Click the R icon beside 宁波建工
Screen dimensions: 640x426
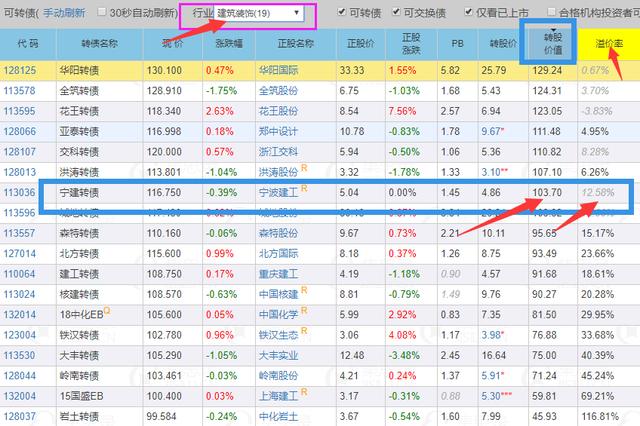[x=304, y=188]
